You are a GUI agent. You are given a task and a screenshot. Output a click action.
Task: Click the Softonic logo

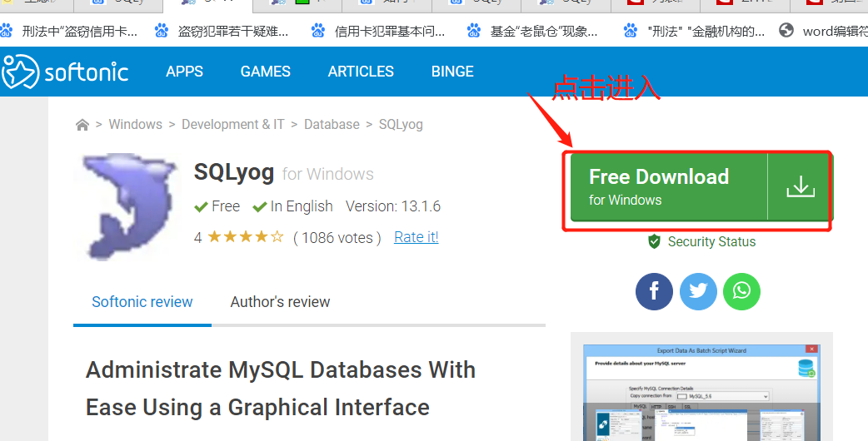tap(65, 72)
